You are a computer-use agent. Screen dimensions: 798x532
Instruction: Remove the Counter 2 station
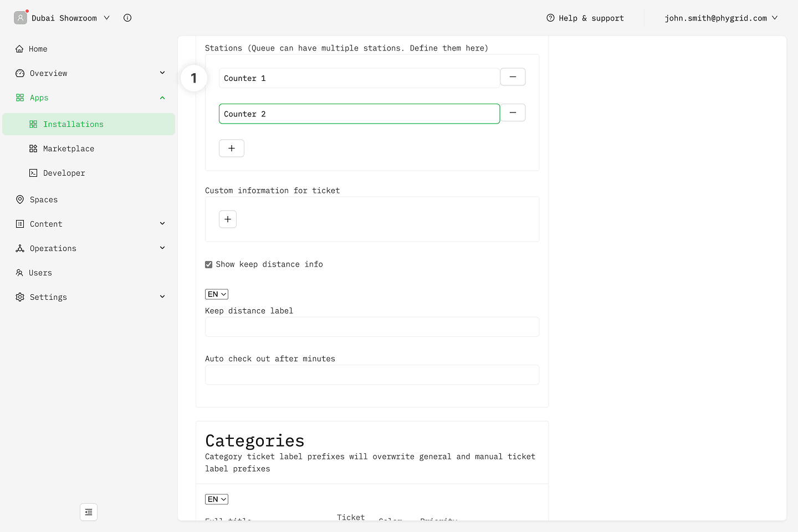[513, 113]
